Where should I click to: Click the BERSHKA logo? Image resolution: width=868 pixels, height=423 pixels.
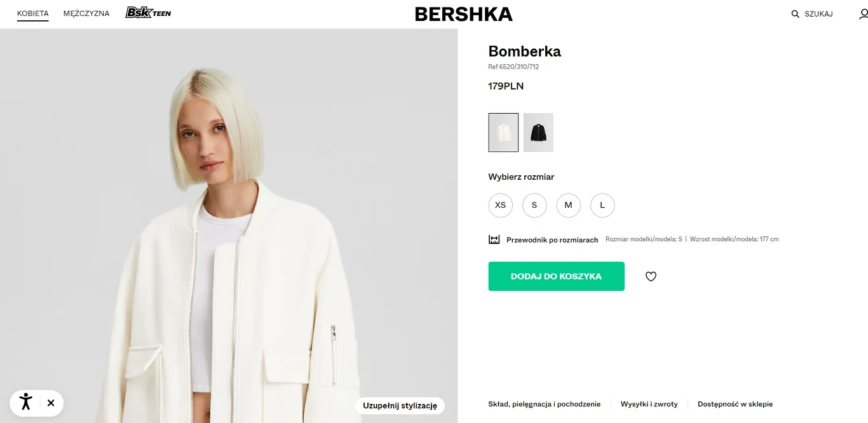tap(463, 13)
